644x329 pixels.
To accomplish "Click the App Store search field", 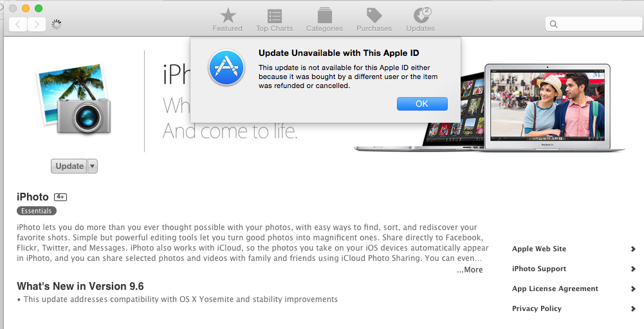I will point(593,24).
